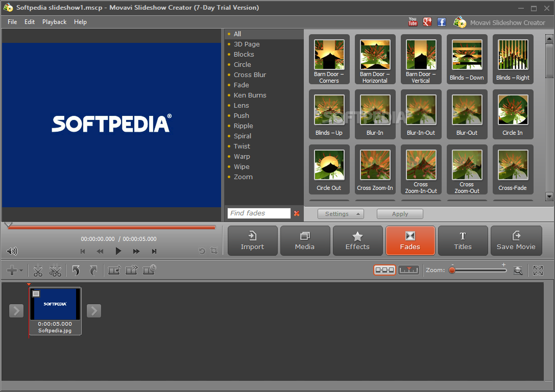The width and height of the screenshot is (555, 392).
Task: Click Save Movie button
Action: (516, 240)
